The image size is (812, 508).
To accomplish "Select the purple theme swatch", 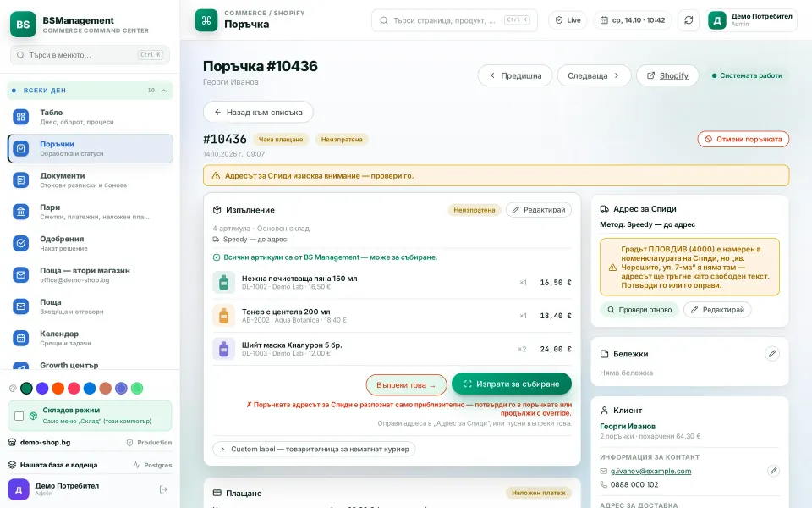I will [x=42, y=389].
